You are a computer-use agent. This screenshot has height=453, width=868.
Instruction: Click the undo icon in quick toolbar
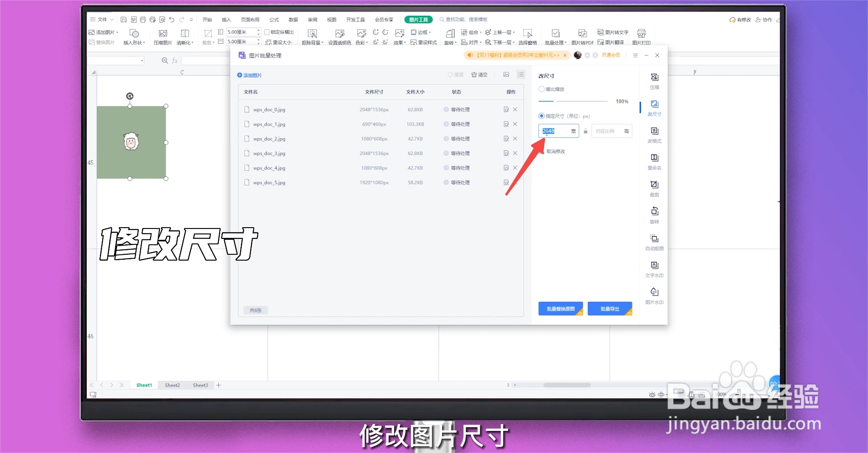click(x=172, y=19)
